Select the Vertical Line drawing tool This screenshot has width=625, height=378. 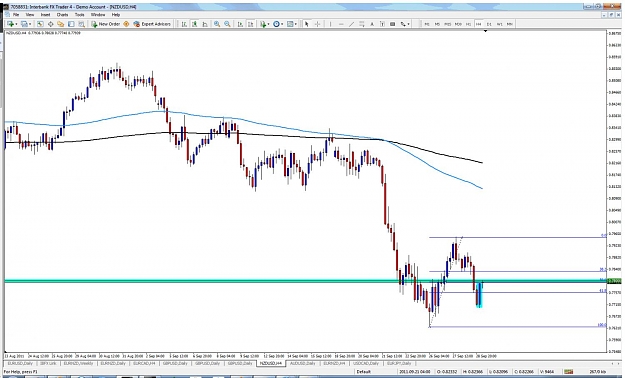pyautogui.click(x=330, y=24)
